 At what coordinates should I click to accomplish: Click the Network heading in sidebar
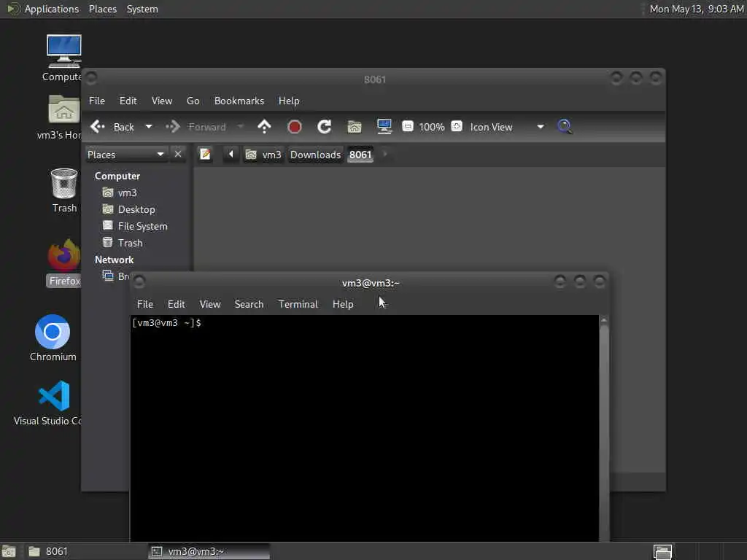click(114, 260)
